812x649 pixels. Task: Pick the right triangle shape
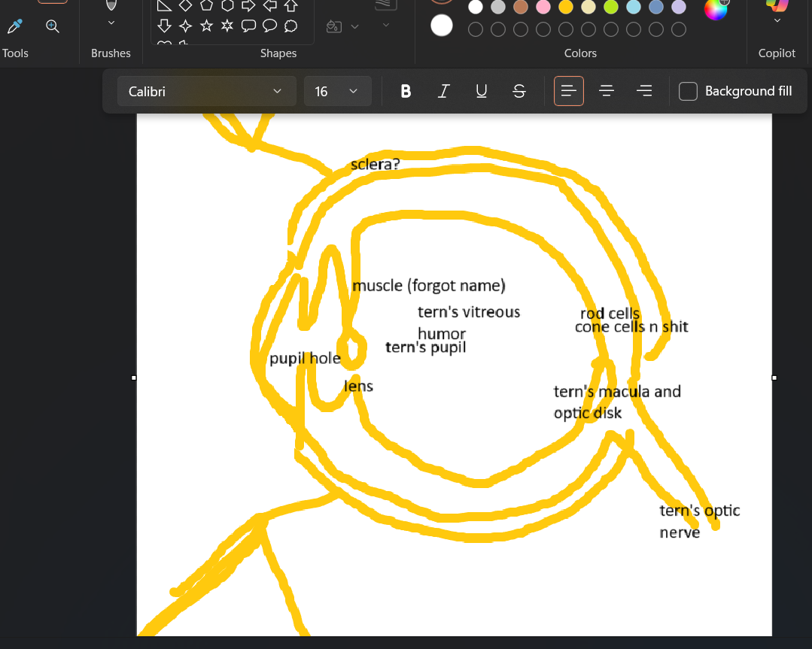[164, 5]
